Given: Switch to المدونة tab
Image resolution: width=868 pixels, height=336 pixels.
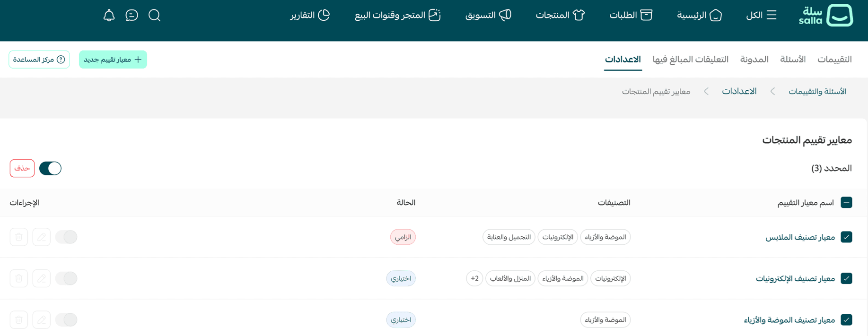Looking at the screenshot, I should point(754,60).
